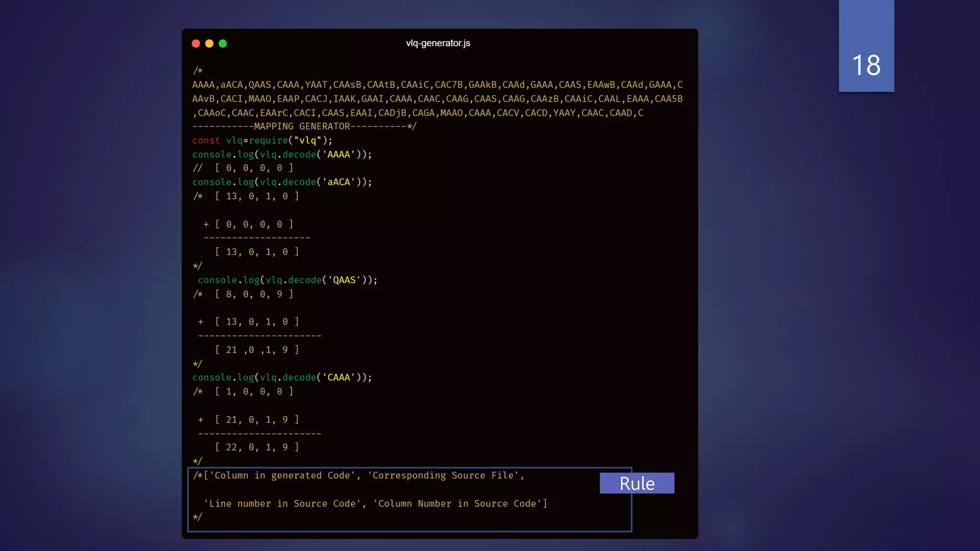The width and height of the screenshot is (980, 551).
Task: Click the 'AAAA' string in decode call
Action: [x=339, y=154]
